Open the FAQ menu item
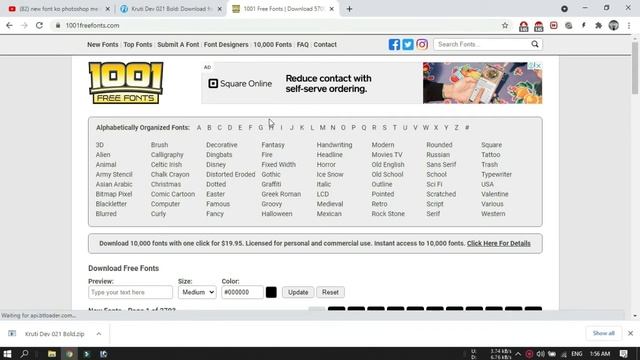The image size is (640, 360). [302, 44]
